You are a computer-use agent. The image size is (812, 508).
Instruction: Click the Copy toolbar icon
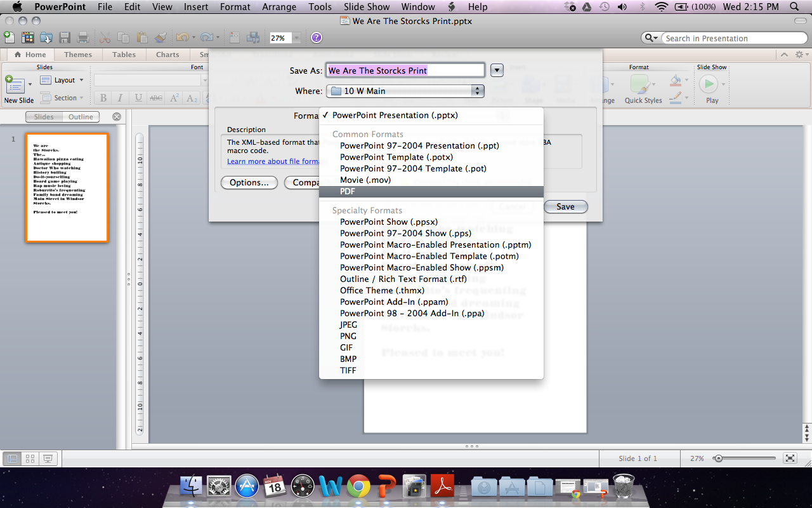click(124, 37)
